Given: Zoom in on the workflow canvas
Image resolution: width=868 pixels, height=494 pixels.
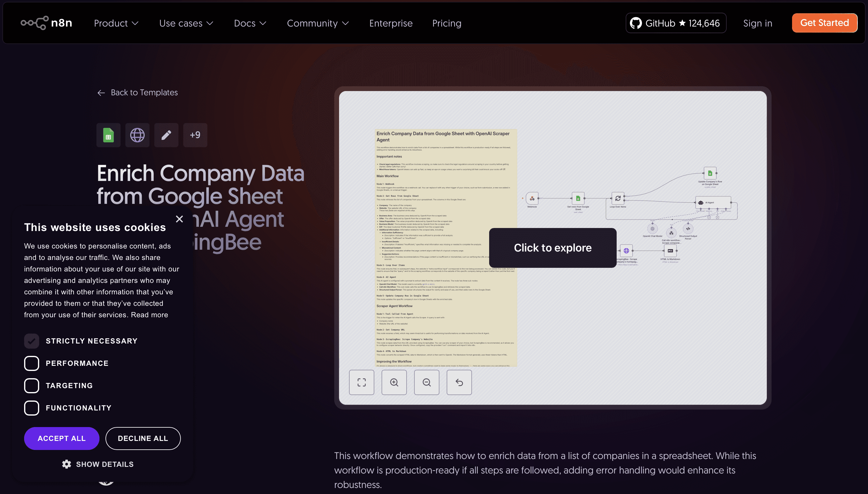Looking at the screenshot, I should [x=394, y=382].
